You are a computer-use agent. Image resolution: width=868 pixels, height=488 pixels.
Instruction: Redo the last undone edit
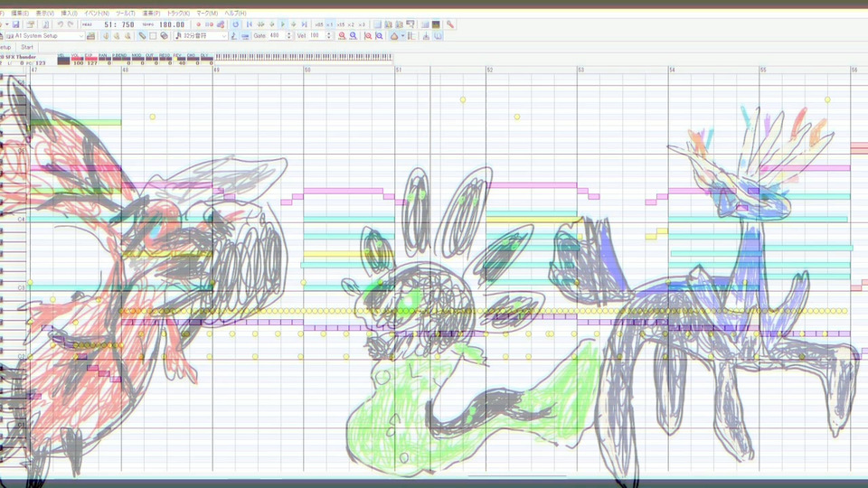71,24
